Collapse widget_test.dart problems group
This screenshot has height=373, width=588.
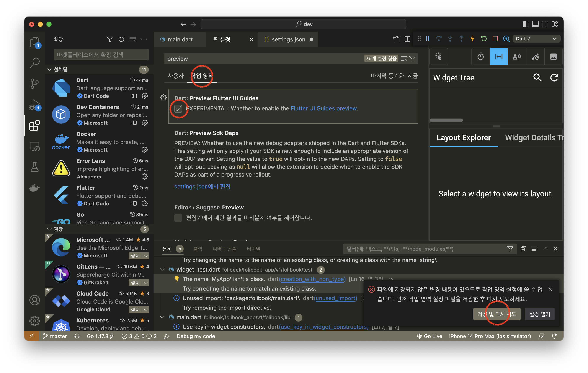coord(162,269)
